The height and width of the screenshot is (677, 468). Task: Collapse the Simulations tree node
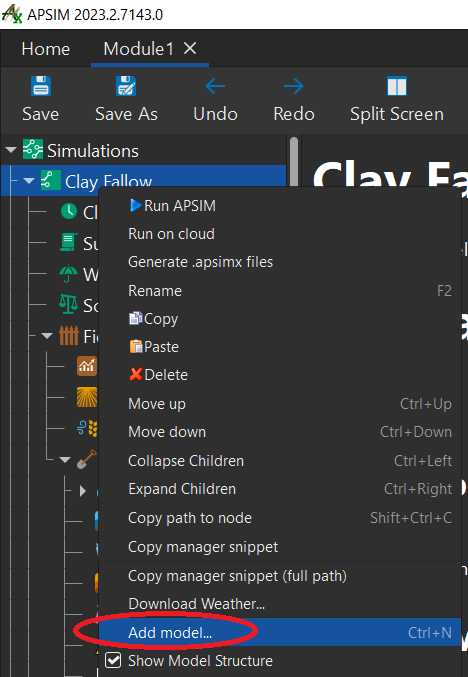(x=11, y=151)
